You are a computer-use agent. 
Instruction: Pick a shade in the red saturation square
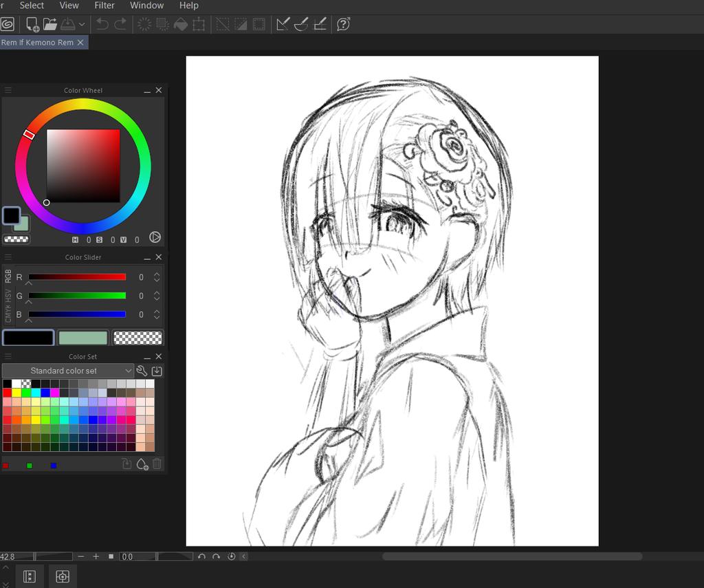[x=83, y=166]
